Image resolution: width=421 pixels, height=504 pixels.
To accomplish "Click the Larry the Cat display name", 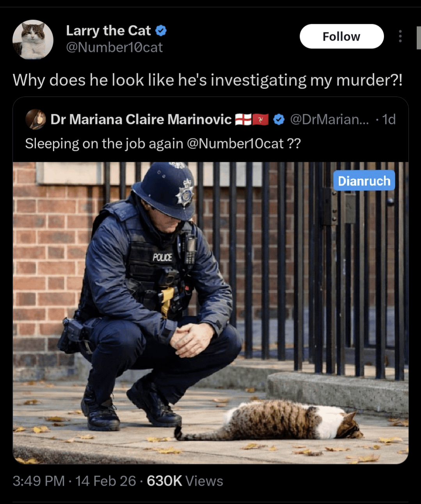I will [x=108, y=30].
